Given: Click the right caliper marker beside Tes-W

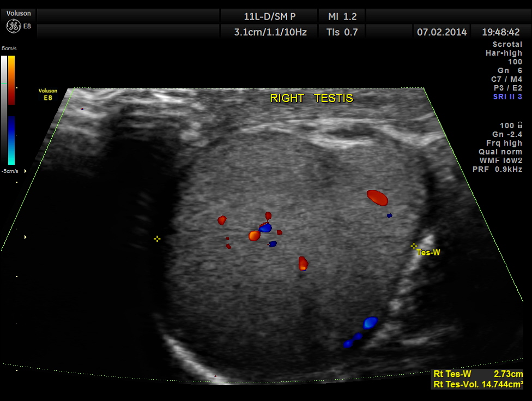Looking at the screenshot, I should pos(414,246).
